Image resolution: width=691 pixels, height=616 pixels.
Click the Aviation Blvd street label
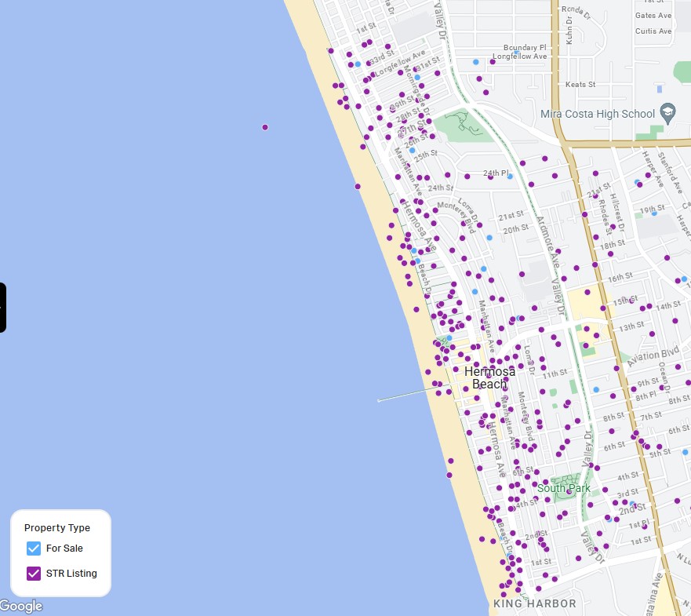[x=653, y=356]
